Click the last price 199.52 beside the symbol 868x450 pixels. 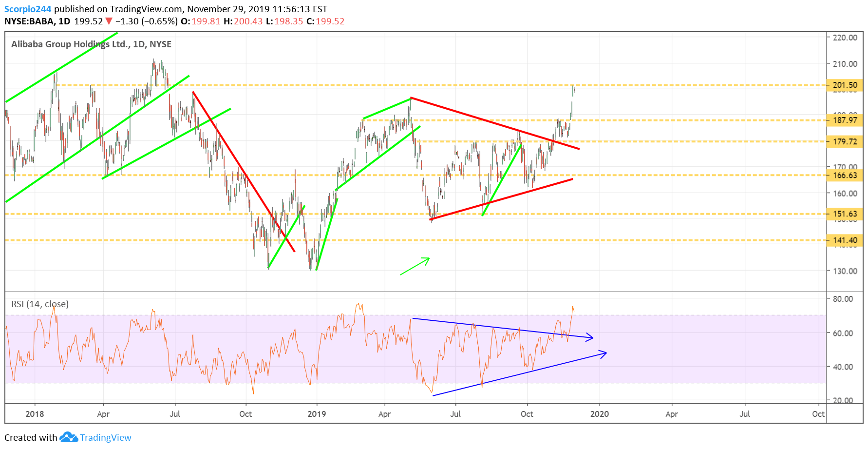(89, 21)
